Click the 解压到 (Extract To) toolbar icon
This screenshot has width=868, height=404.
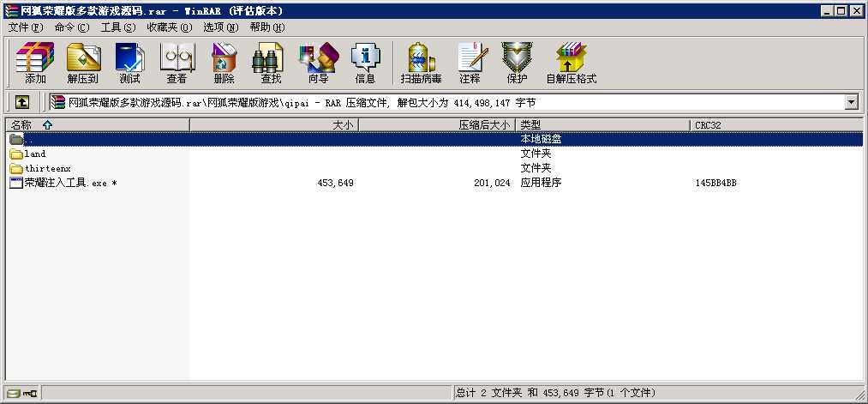83,57
